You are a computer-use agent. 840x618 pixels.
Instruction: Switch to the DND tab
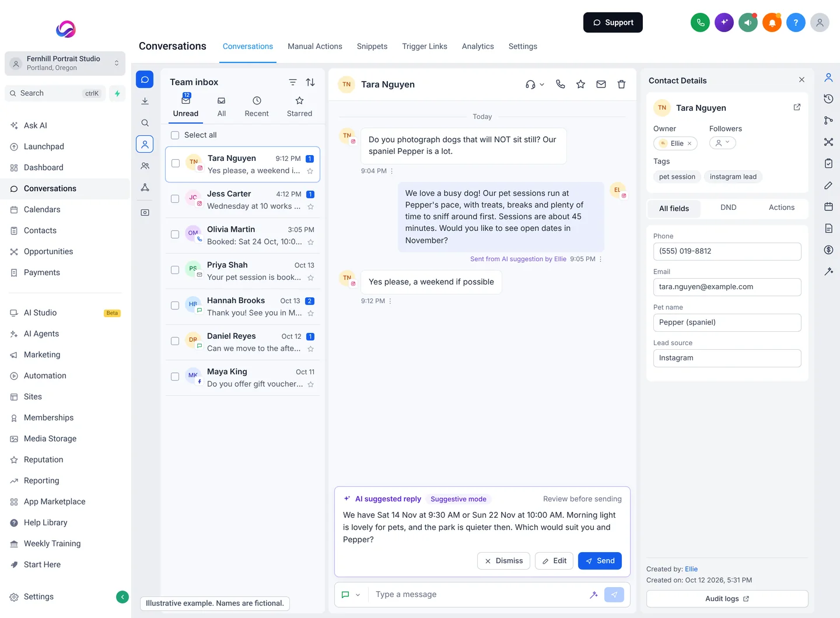(x=728, y=208)
